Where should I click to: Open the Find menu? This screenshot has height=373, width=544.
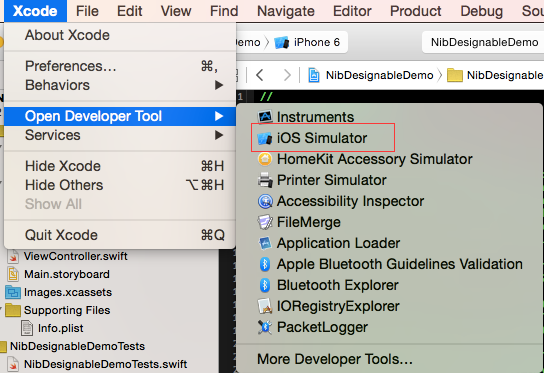(x=224, y=11)
